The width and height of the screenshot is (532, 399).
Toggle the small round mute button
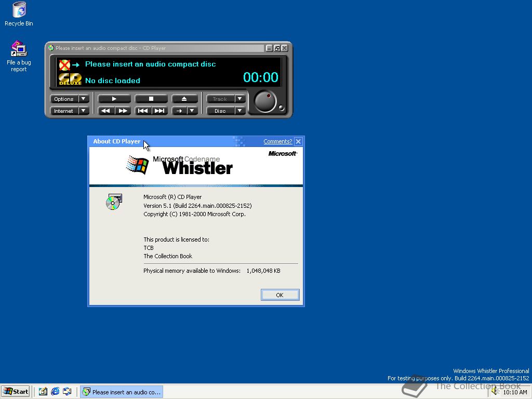(x=281, y=108)
